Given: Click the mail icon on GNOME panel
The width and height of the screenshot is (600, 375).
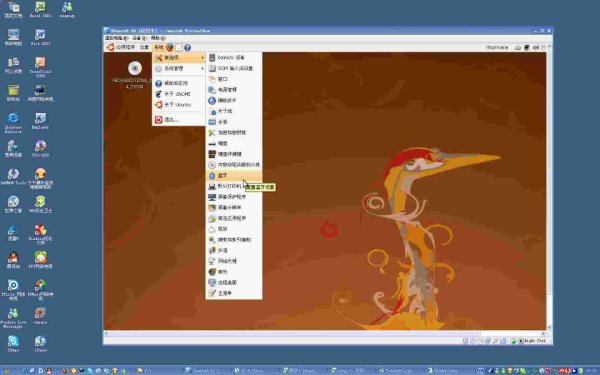Looking at the screenshot, I should [x=179, y=47].
